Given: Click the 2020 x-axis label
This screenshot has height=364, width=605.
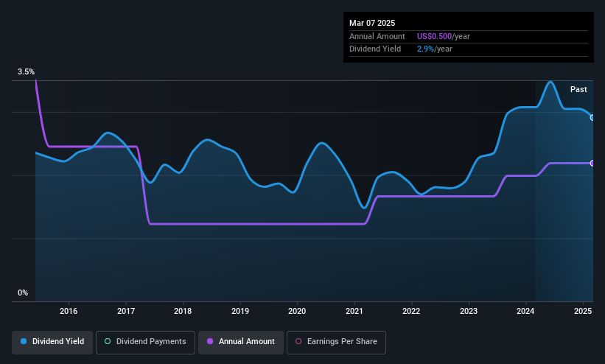Looking at the screenshot, I should click(297, 311).
